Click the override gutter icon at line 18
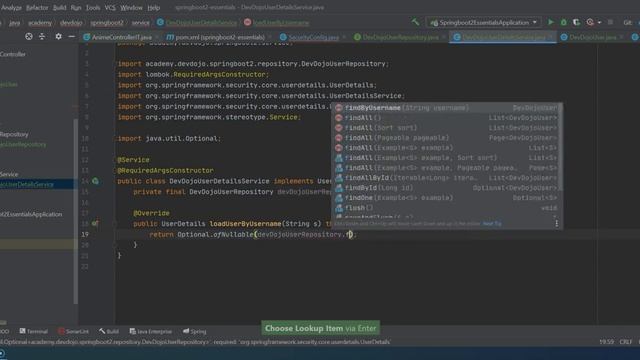 [x=95, y=224]
